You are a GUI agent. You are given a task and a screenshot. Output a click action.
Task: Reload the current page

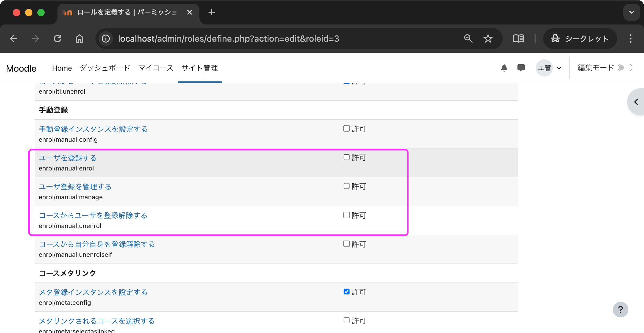coord(58,39)
